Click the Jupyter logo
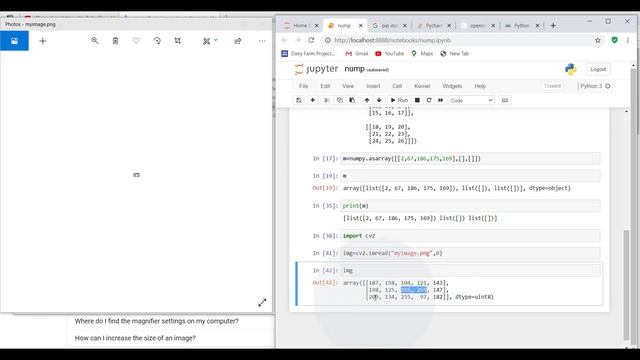 [316, 69]
